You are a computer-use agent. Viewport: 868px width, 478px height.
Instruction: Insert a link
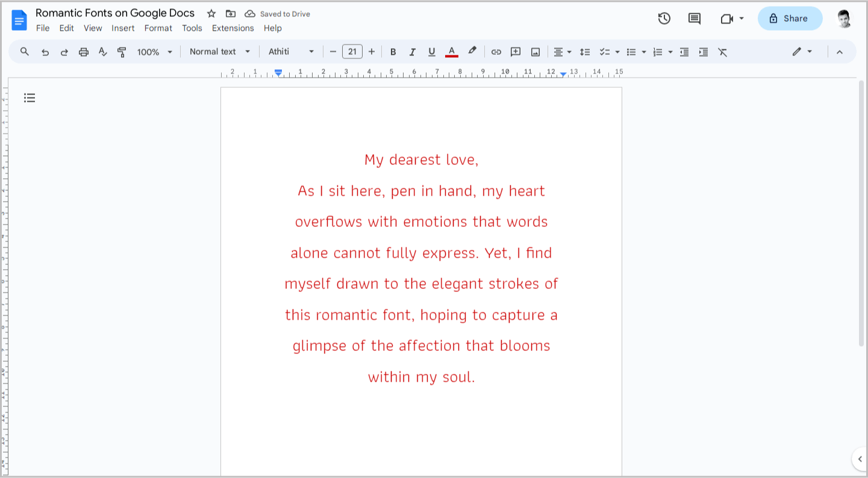(x=496, y=52)
